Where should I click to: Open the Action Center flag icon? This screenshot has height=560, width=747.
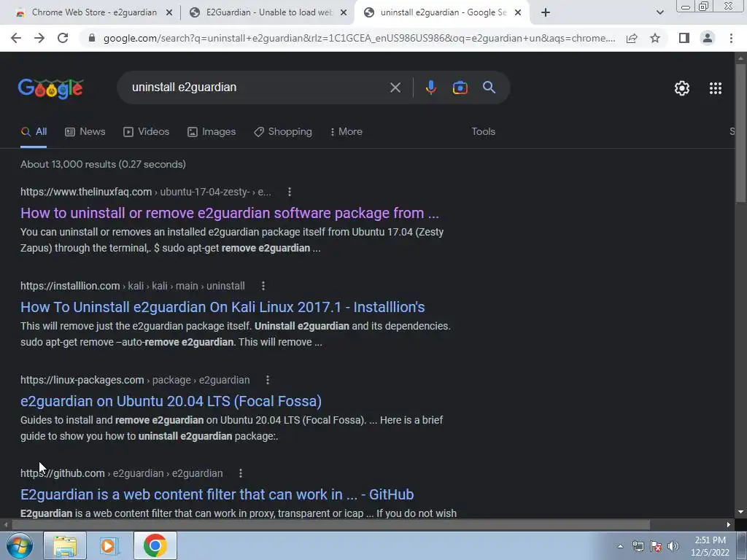[x=656, y=546]
